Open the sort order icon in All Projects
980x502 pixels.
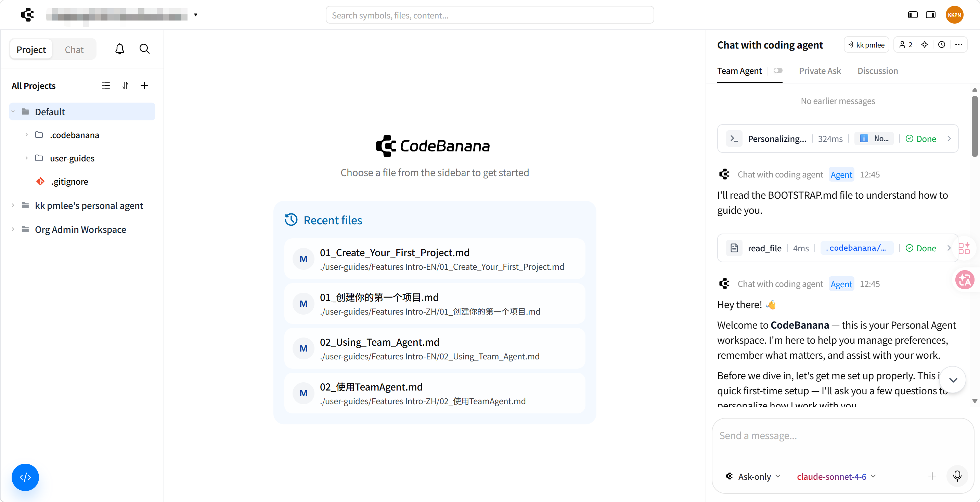[x=125, y=85]
